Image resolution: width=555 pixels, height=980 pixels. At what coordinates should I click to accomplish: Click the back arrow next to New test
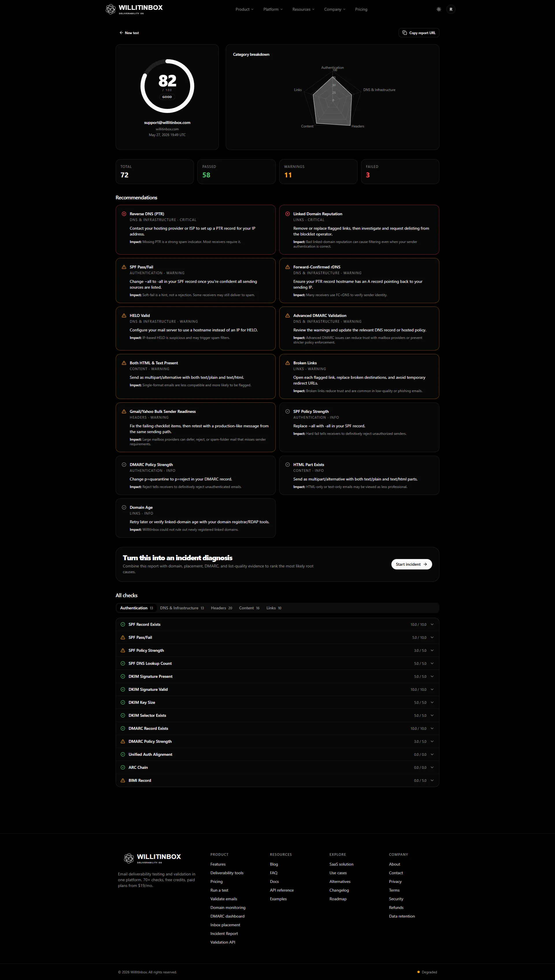click(x=121, y=33)
